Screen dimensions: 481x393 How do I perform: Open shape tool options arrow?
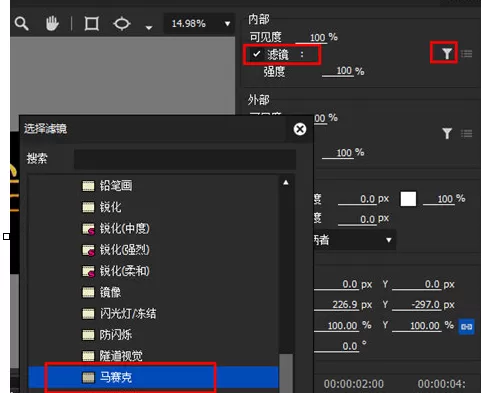click(x=149, y=28)
